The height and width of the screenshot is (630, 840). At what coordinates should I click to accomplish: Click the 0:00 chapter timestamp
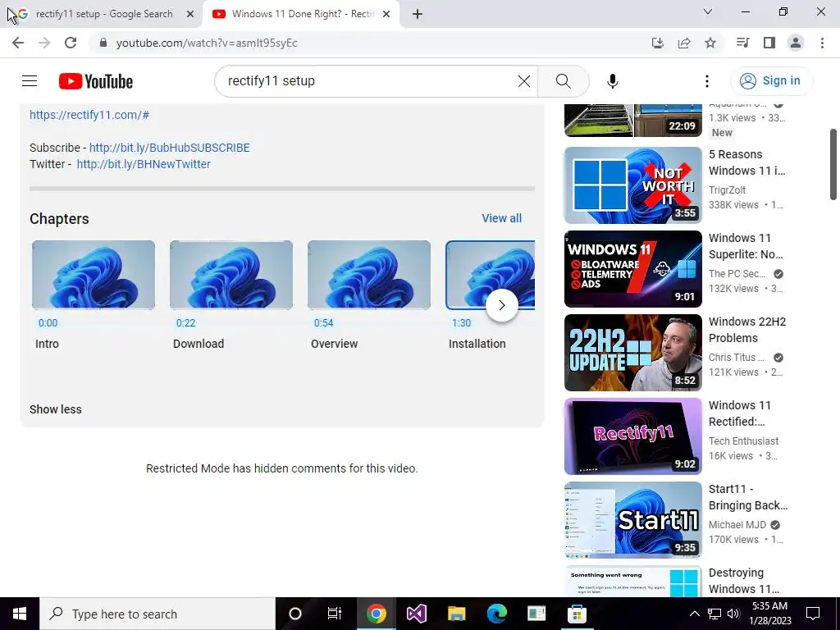48,323
